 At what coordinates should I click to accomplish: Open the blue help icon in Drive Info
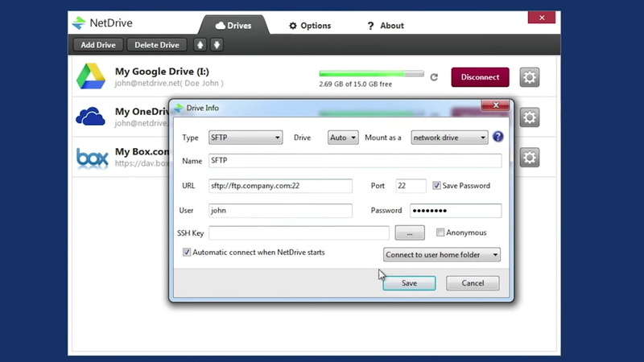[497, 137]
